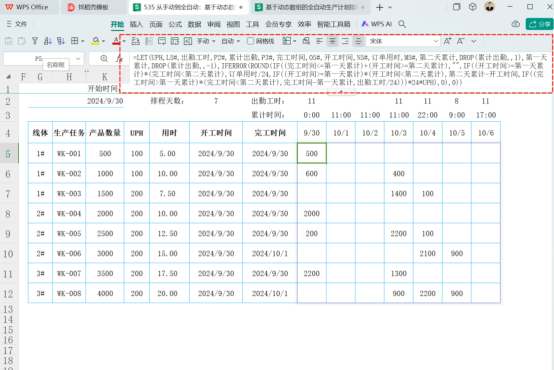Viewport: 554px width, 370px height.
Task: Toggle the 网格线 checkbox
Action: [251, 41]
